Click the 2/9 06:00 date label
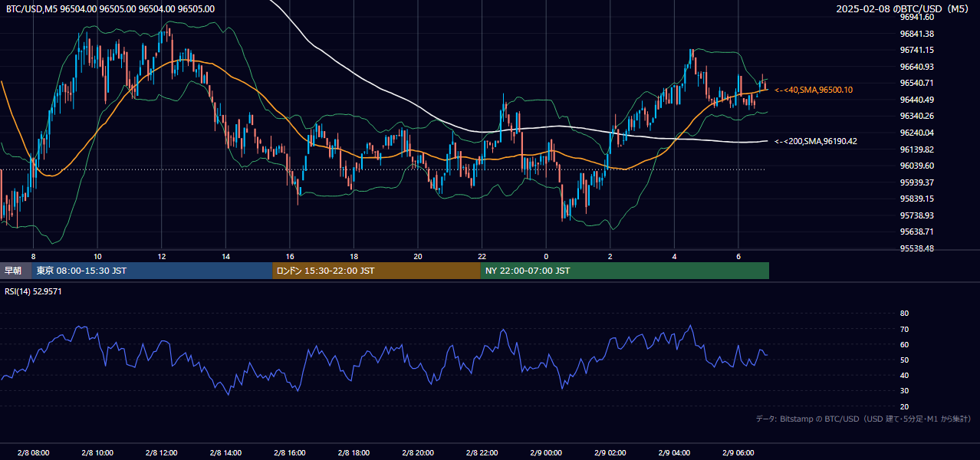 [x=738, y=452]
